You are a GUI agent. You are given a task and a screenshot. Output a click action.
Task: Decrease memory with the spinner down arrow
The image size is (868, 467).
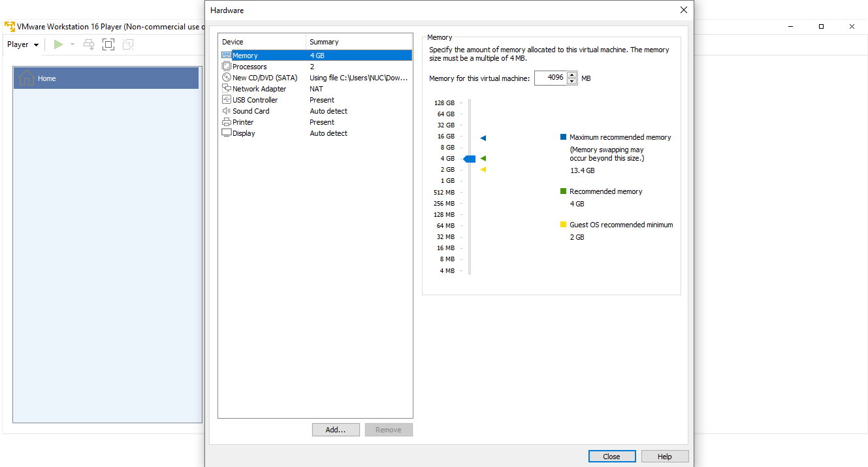(x=572, y=82)
